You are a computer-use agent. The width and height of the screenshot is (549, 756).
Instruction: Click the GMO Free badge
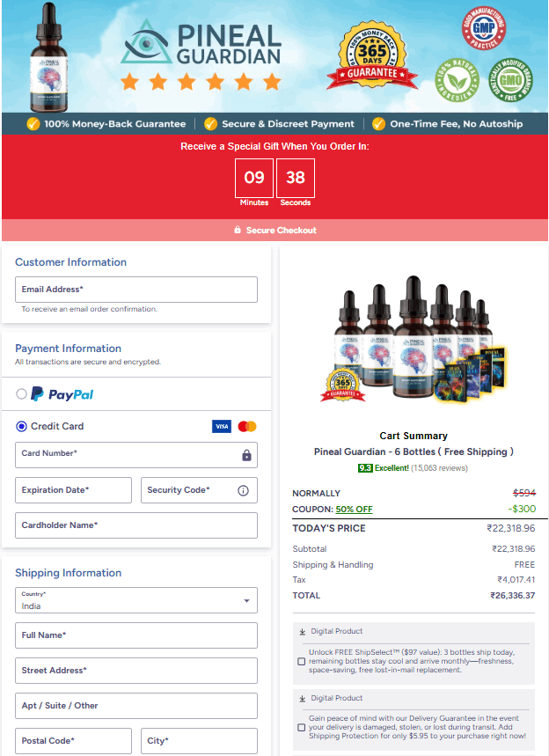tap(511, 80)
